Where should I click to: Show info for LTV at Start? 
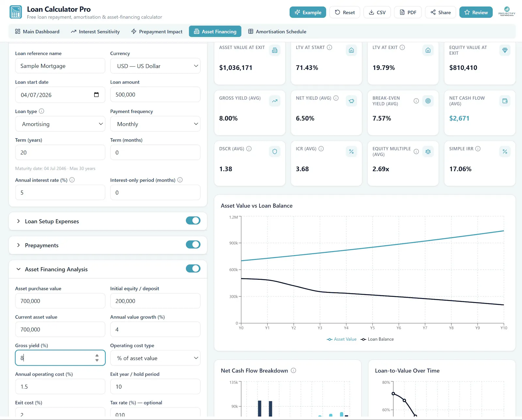pos(330,47)
